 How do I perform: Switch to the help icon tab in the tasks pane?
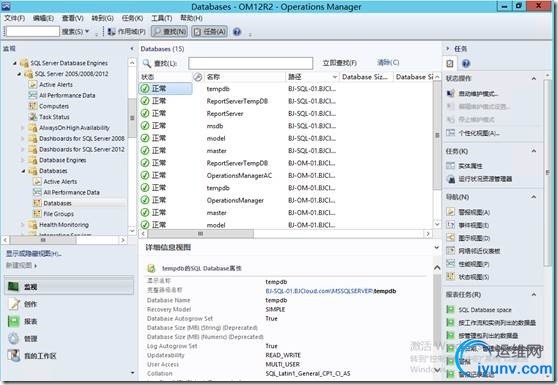tap(465, 63)
